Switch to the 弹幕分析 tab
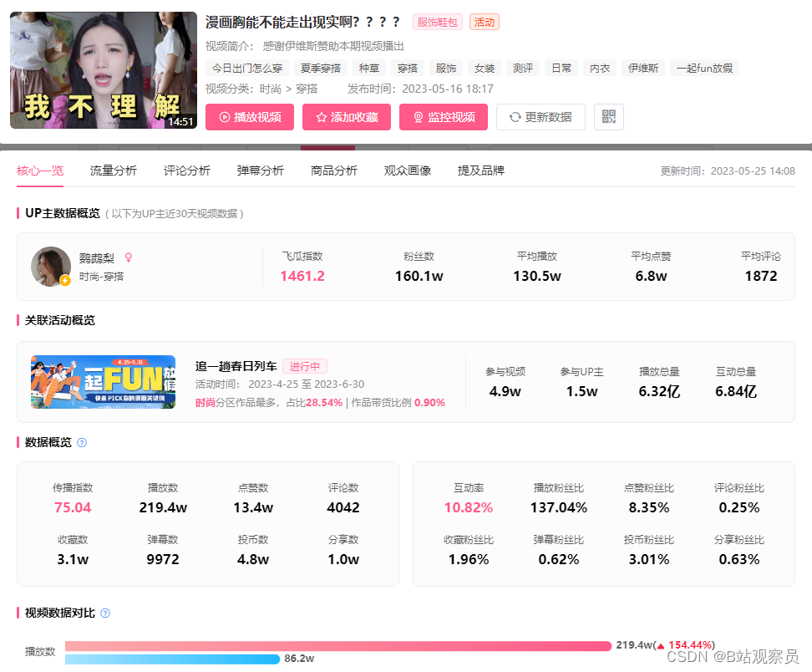Screen dimensions: 812x672 pyautogui.click(x=261, y=171)
